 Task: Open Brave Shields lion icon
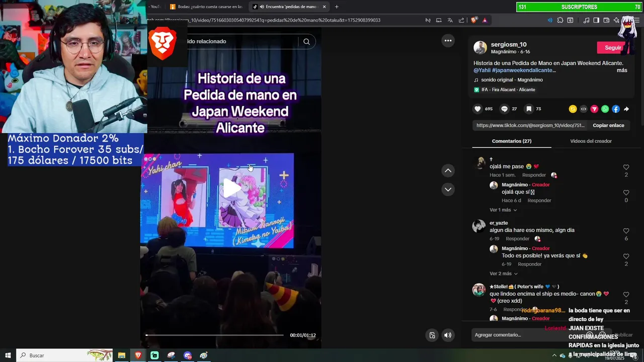pos(474,20)
